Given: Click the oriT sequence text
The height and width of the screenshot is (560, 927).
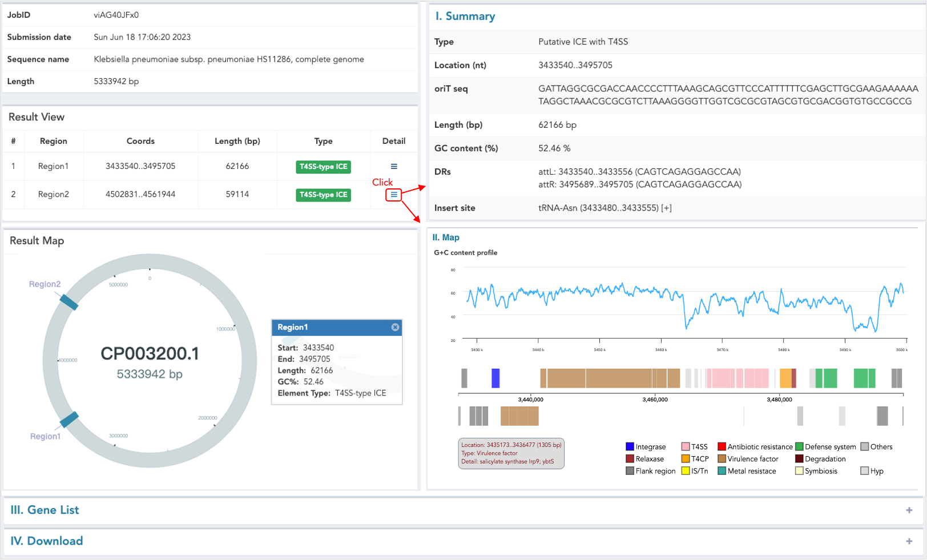Looking at the screenshot, I should point(728,95).
